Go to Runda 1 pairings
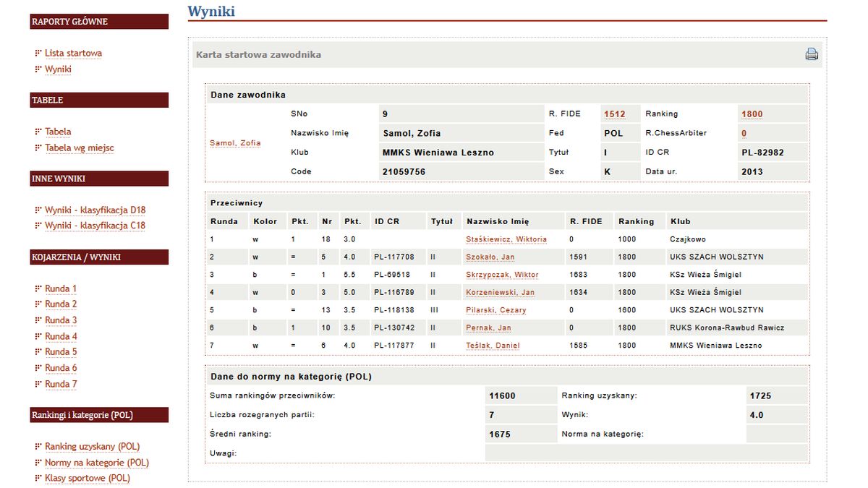Screen dimensions: 868x488 pyautogui.click(x=61, y=288)
